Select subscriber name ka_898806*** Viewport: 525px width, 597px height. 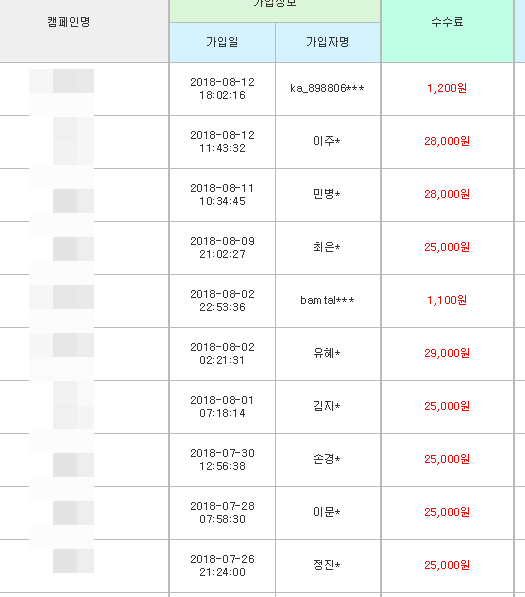[327, 88]
